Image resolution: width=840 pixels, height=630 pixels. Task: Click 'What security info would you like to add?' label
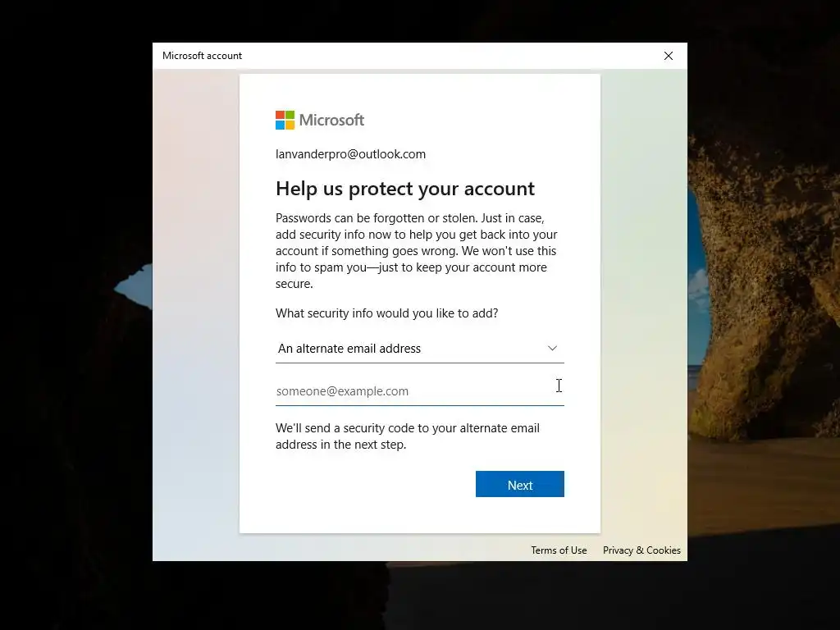click(387, 313)
